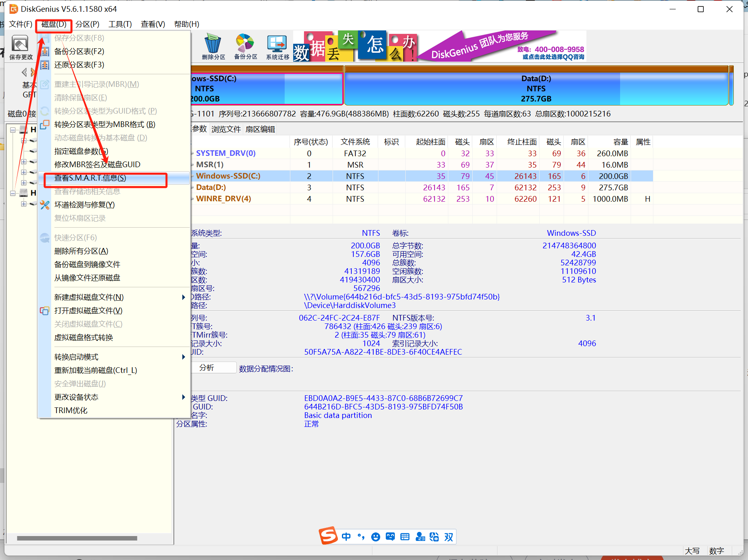
Task: Select 从镜像文件还原磁盘 menu entry
Action: coord(114,278)
